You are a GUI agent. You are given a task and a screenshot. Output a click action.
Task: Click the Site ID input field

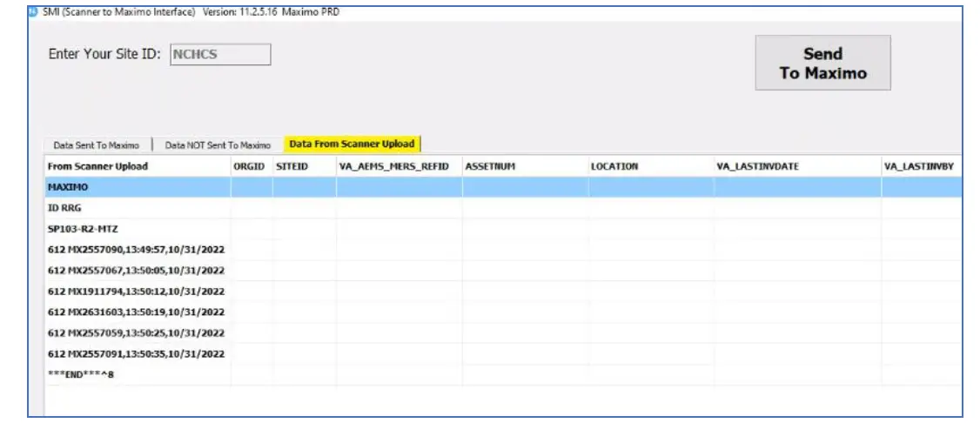pos(220,54)
